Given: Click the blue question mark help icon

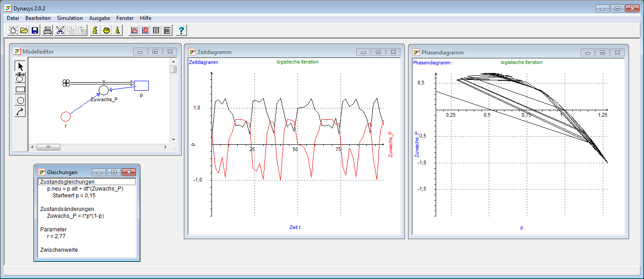Looking at the screenshot, I should (181, 30).
